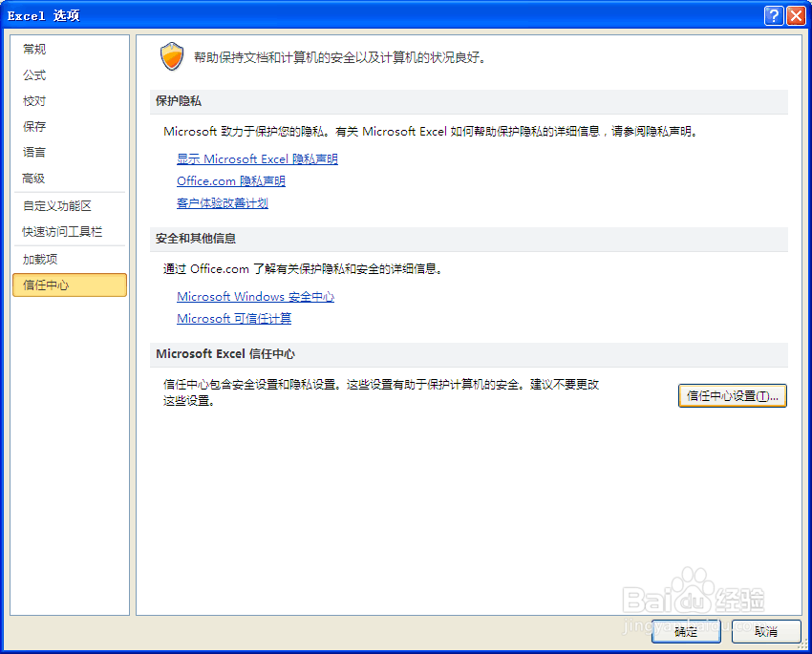Open the 客户体验改善计划 link
This screenshot has height=654, width=812.
click(223, 202)
